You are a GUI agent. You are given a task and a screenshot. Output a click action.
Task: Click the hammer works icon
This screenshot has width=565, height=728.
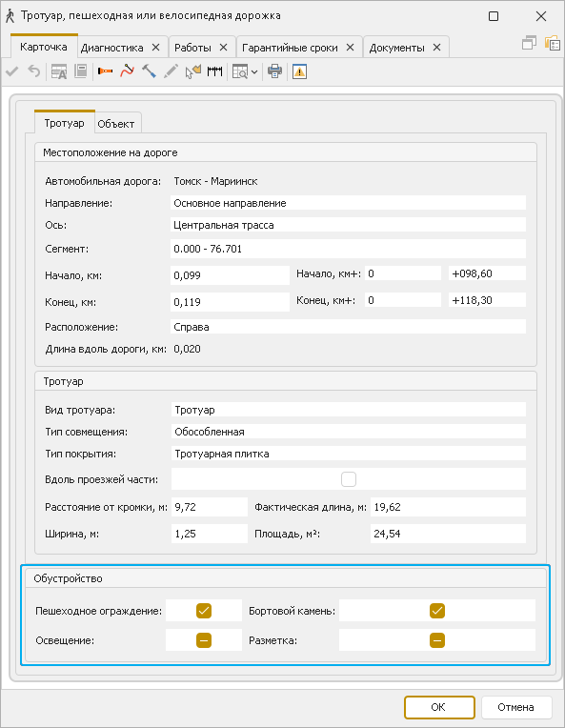point(149,71)
